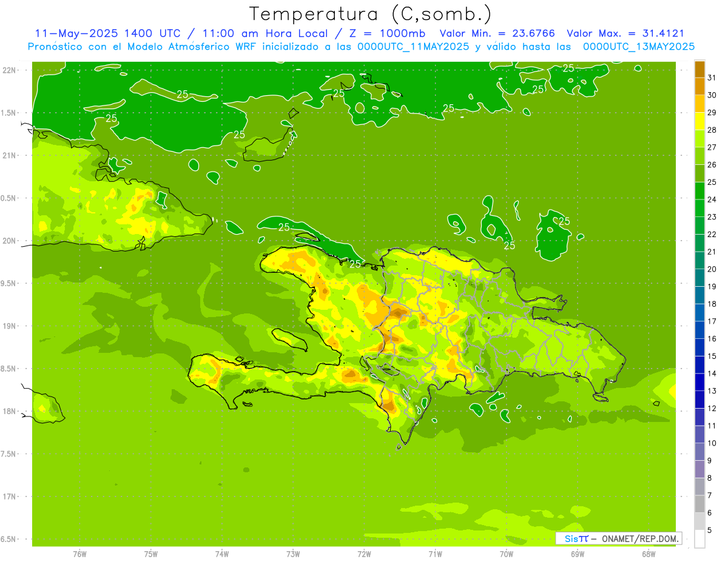Click the "76W" longitude axis label
The height and width of the screenshot is (562, 728).
point(79,554)
